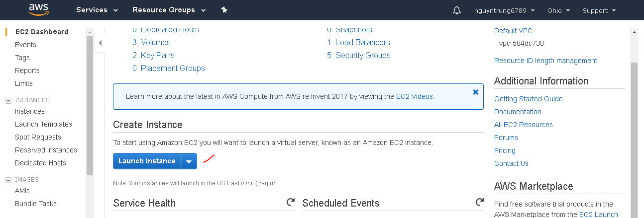Open the Resource Groups menu

coord(169,10)
